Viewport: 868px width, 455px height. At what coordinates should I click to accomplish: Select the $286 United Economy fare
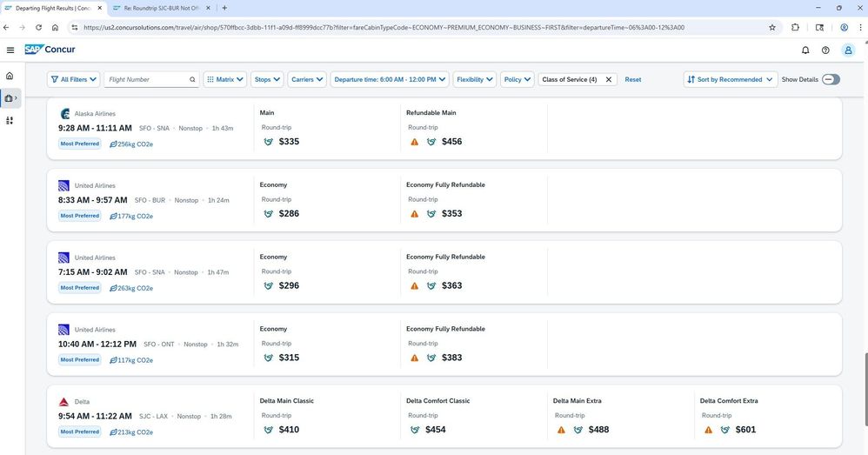(x=289, y=214)
